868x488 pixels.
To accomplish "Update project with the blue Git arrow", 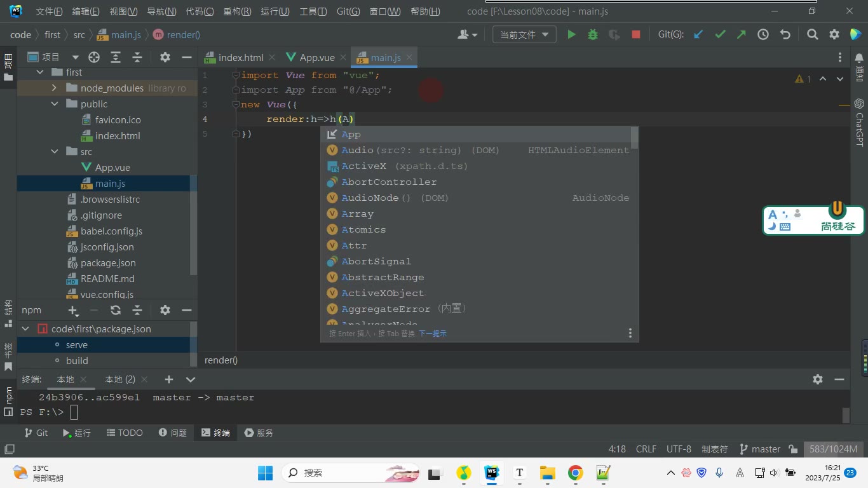I will click(698, 35).
